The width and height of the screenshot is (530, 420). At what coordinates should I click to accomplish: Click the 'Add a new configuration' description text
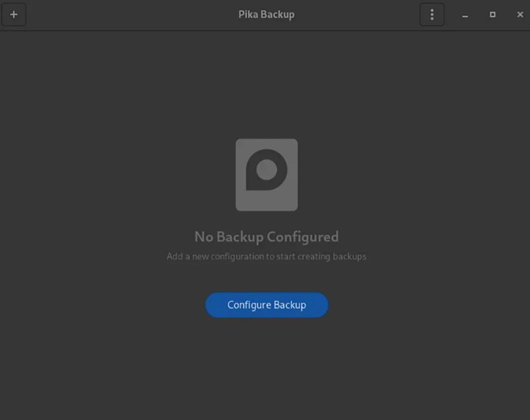(x=266, y=256)
